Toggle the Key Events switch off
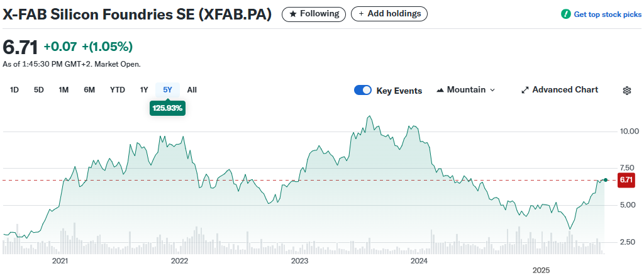 (363, 90)
